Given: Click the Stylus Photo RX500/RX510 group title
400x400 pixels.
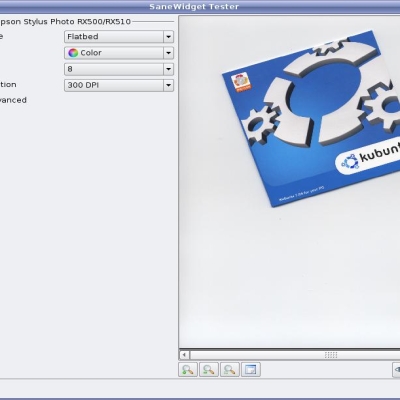Looking at the screenshot, I should [65, 22].
